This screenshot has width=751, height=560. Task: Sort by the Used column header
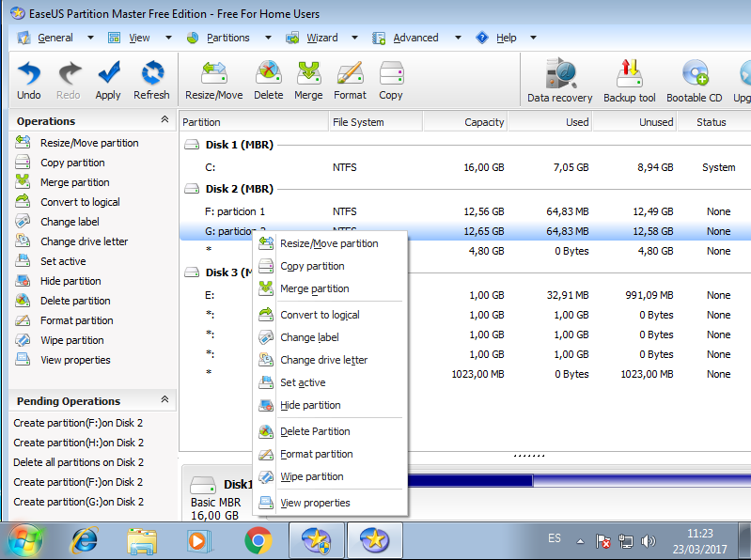pyautogui.click(x=550, y=122)
